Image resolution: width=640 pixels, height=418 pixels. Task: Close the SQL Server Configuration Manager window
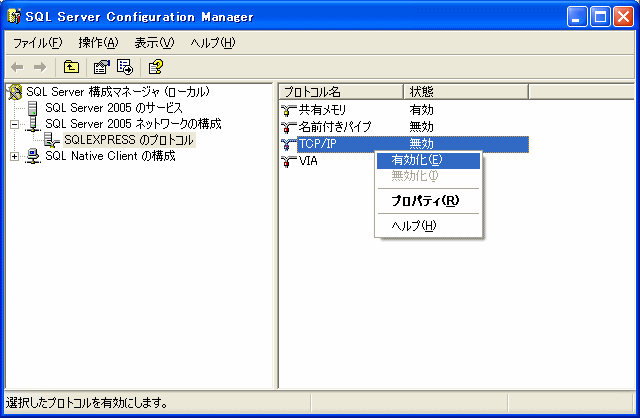[624, 17]
